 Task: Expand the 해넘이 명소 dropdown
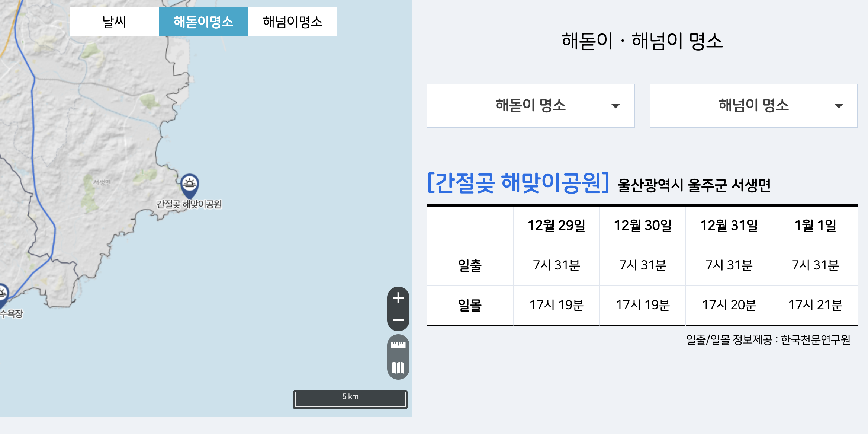coord(753,106)
